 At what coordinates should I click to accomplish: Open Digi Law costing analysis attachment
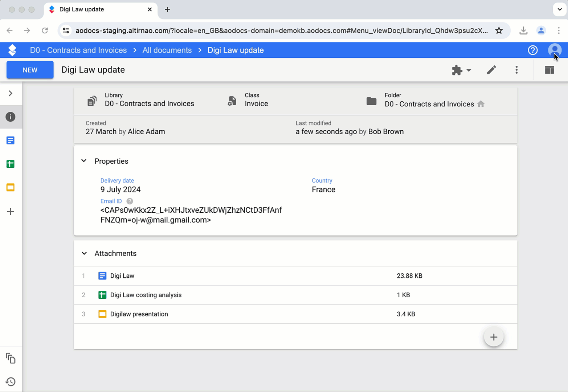point(146,295)
